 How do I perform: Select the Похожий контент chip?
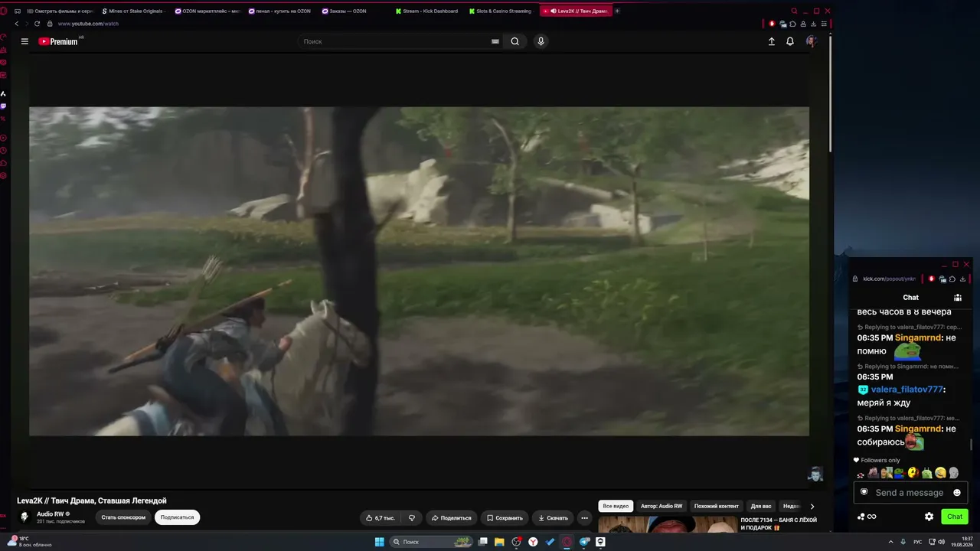click(x=717, y=506)
